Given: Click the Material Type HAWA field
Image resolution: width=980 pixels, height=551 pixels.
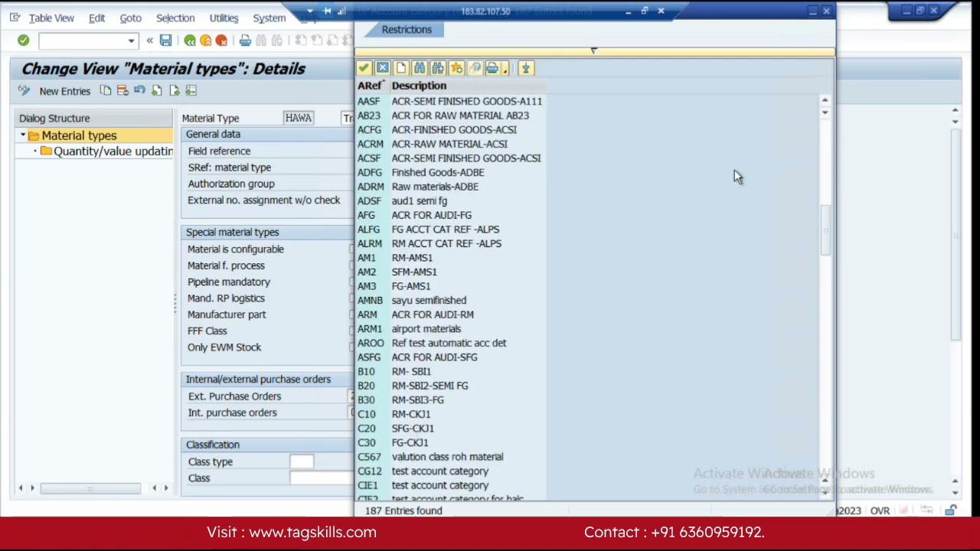Looking at the screenshot, I should point(299,118).
